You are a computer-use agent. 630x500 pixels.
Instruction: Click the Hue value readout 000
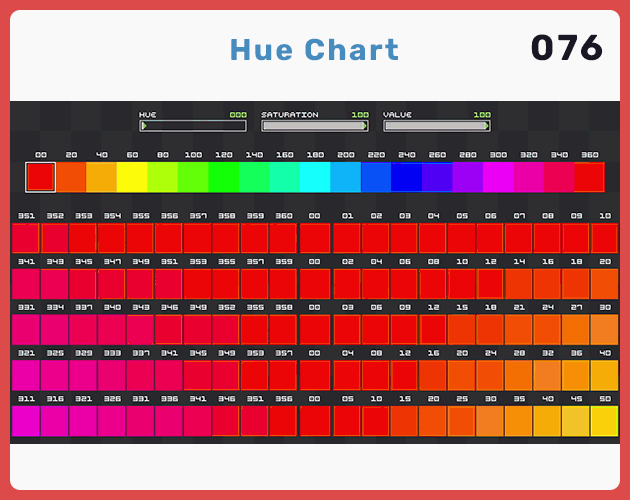[x=238, y=115]
